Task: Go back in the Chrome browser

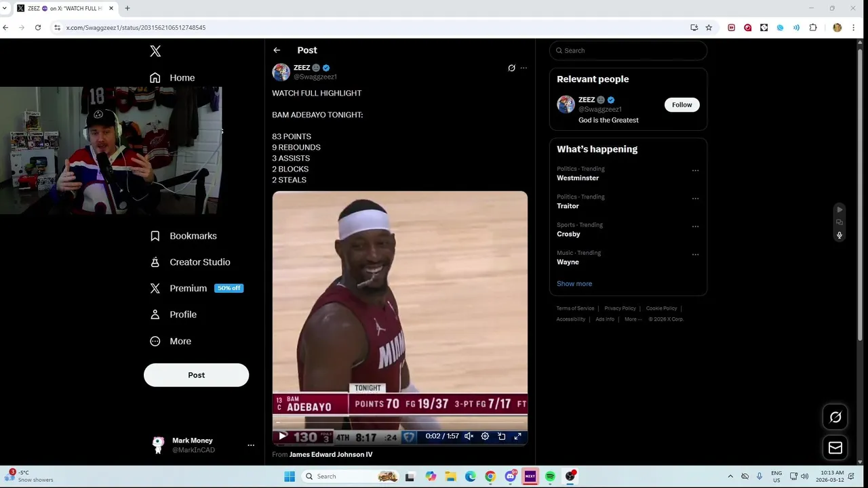Action: (x=5, y=28)
